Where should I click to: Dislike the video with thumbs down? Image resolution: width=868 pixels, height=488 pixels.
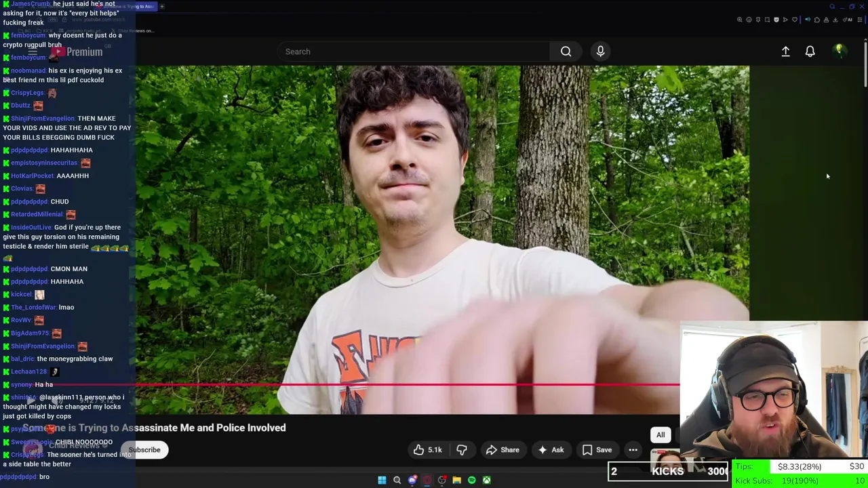(462, 450)
